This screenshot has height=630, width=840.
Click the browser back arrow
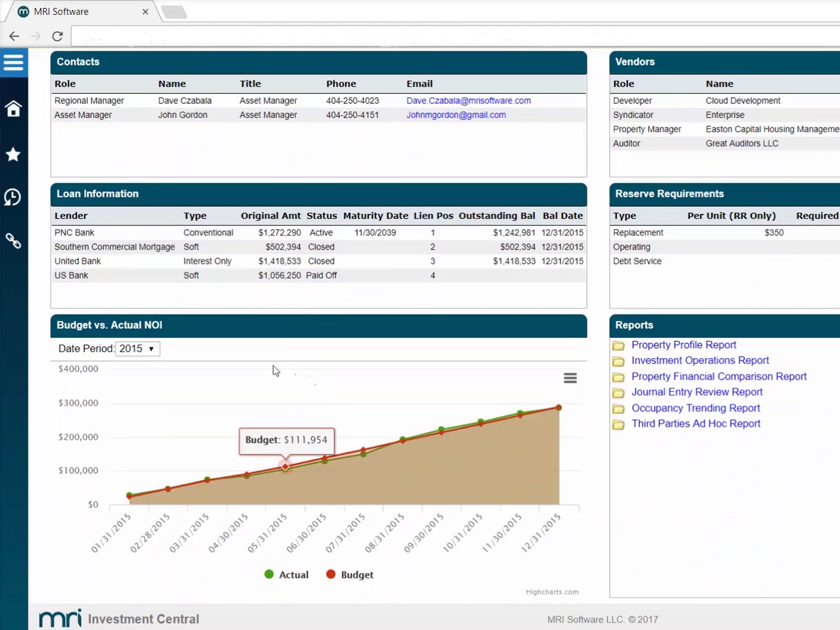[x=14, y=36]
